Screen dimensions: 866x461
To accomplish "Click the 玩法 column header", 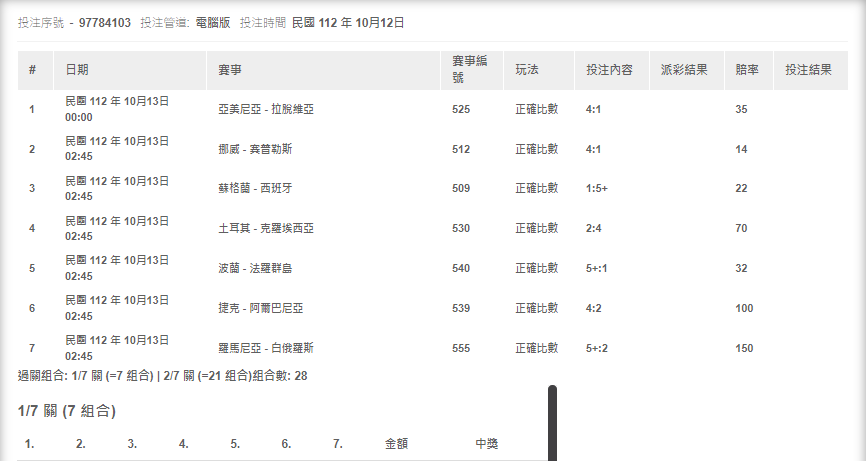I will pos(527,71).
